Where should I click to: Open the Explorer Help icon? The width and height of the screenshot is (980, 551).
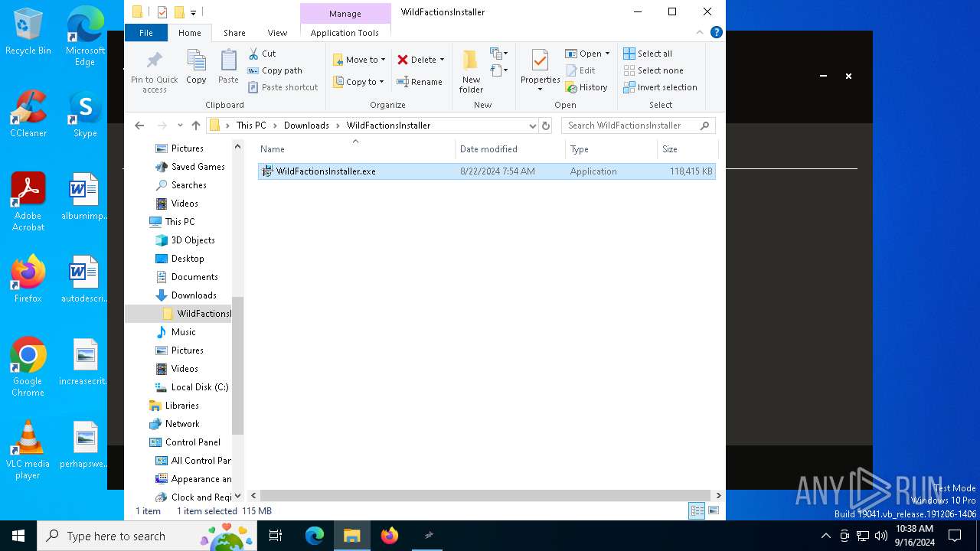(x=717, y=32)
